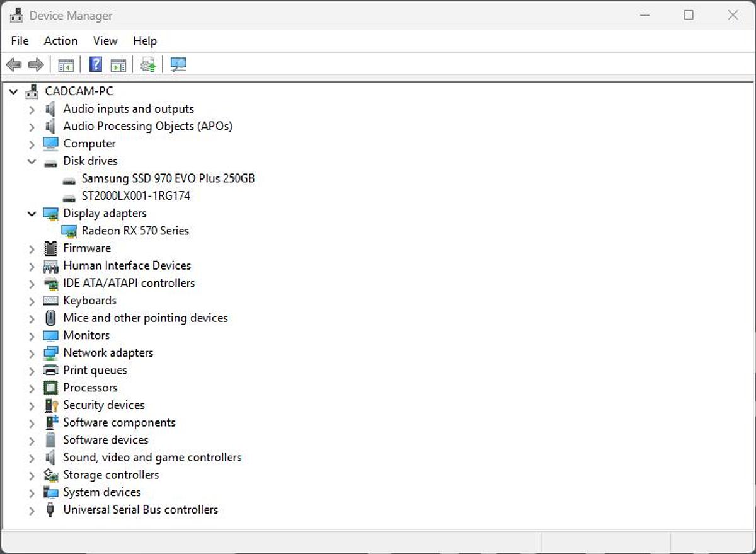756x554 pixels.
Task: Scan for hardware changes via the toolbar icon
Action: [178, 64]
